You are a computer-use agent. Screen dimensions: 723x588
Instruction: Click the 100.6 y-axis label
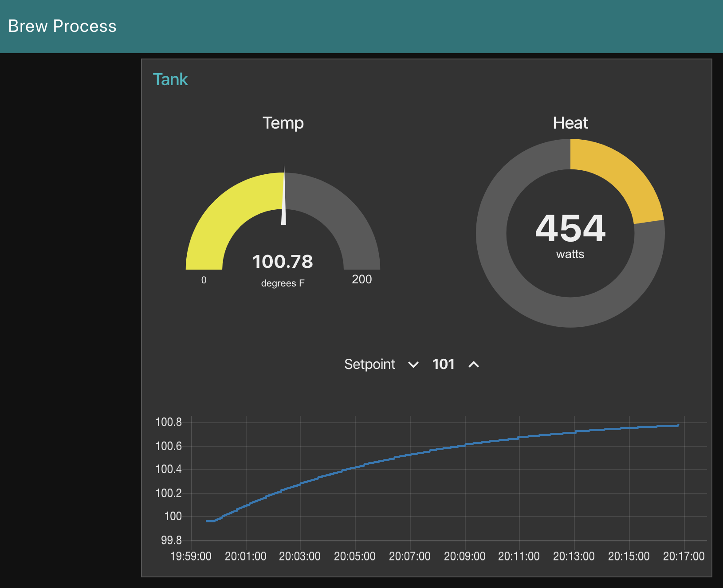[x=169, y=446]
